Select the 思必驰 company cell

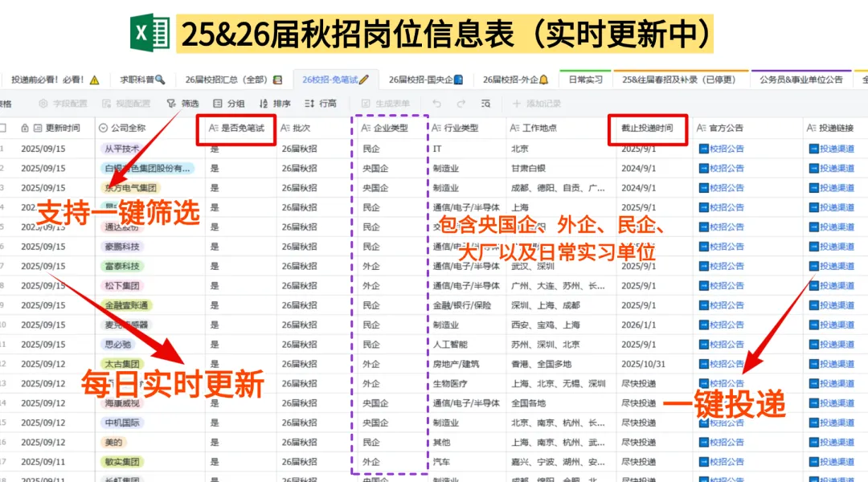coord(118,344)
